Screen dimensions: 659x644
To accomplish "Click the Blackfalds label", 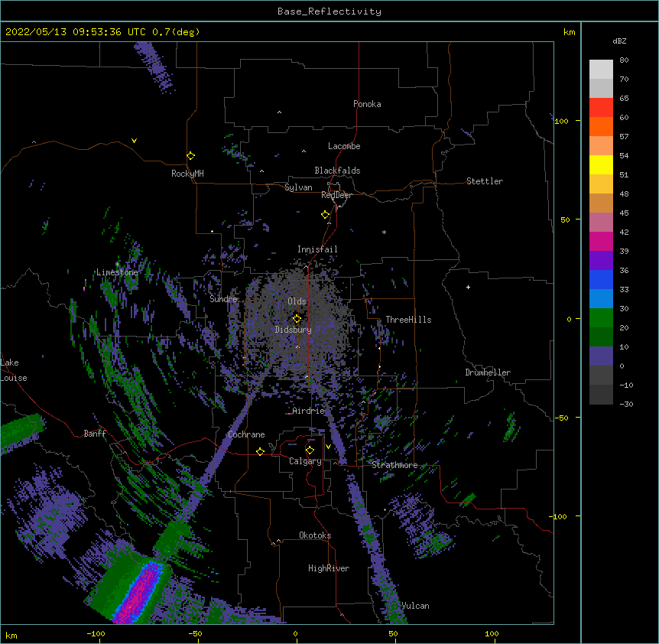I will [337, 171].
